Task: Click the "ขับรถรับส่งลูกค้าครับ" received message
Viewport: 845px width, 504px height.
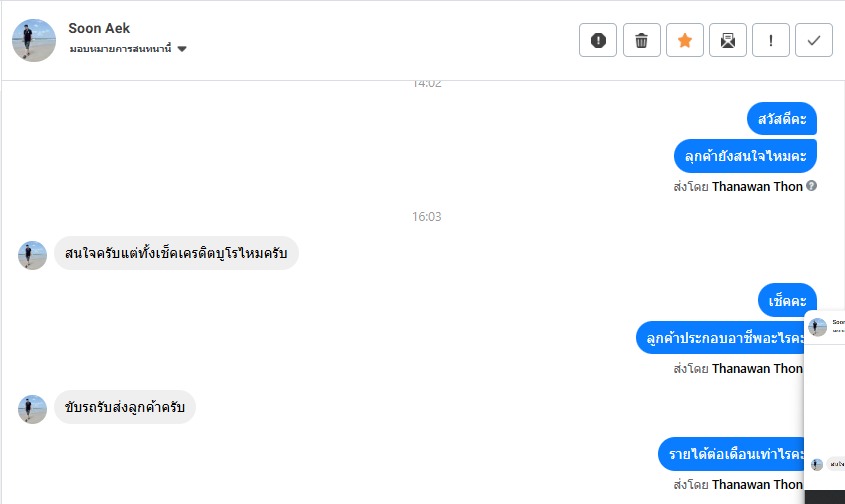Action: pos(125,407)
